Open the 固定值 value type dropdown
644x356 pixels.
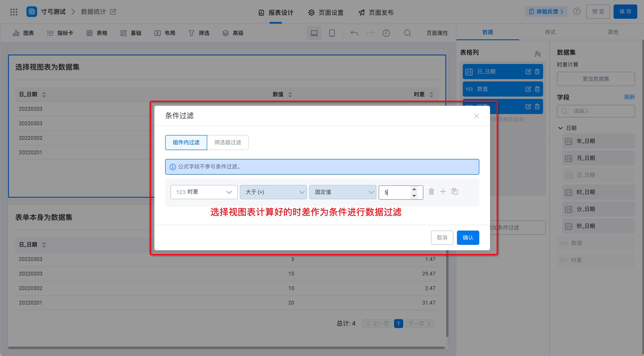pos(343,192)
